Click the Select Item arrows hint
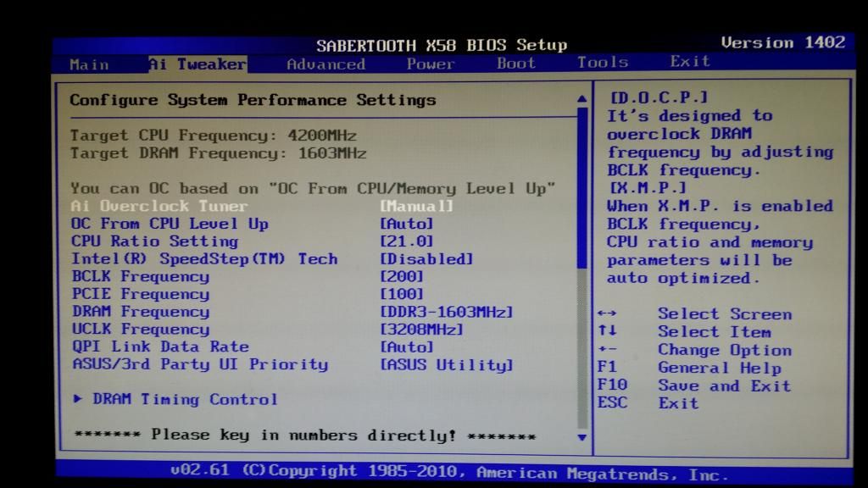Image resolution: width=868 pixels, height=488 pixels. click(685, 331)
